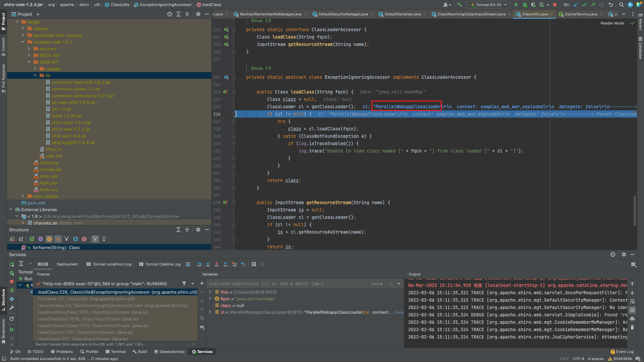Click the View link for cl variable
This screenshot has width=644, height=362.
coord(399,312)
